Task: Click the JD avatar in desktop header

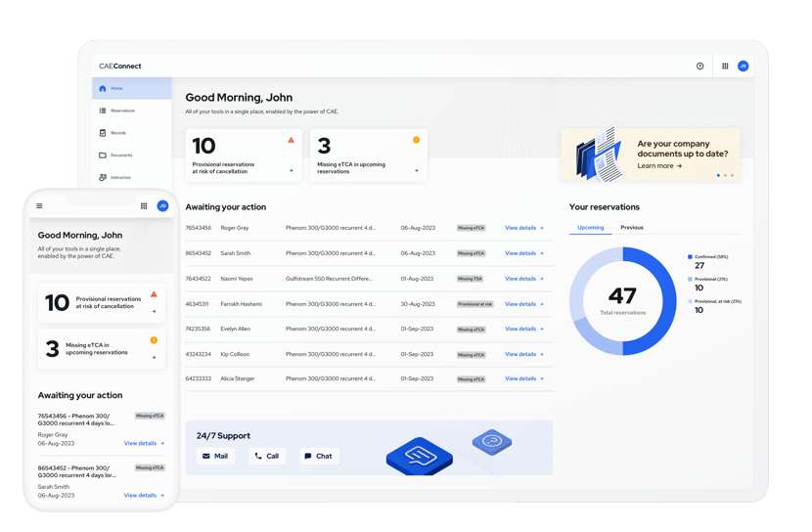Action: 744,66
